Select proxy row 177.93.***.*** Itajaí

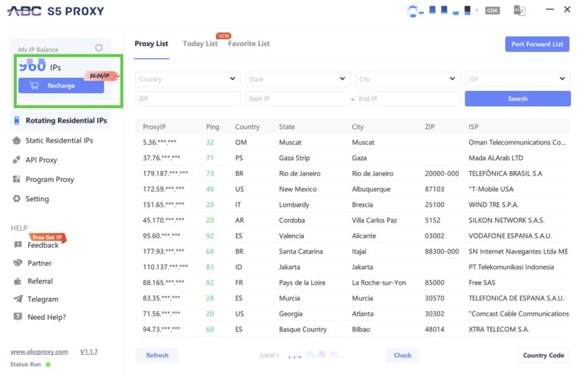pyautogui.click(x=353, y=252)
